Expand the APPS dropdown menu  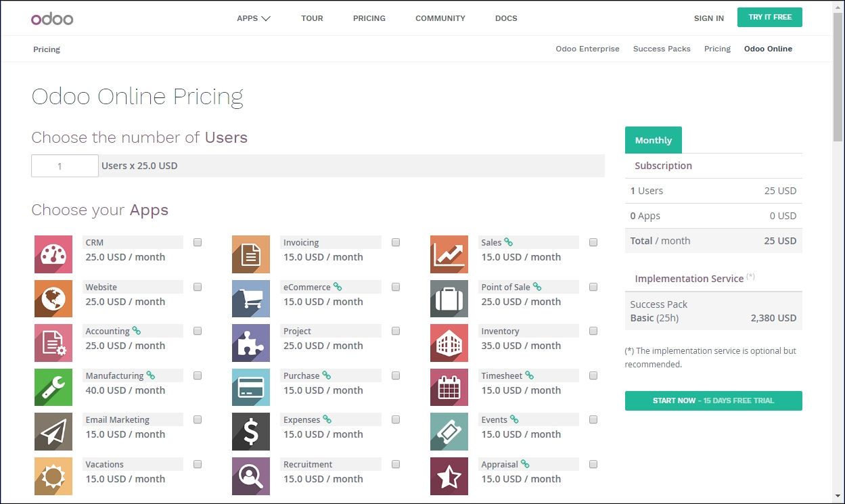(254, 18)
